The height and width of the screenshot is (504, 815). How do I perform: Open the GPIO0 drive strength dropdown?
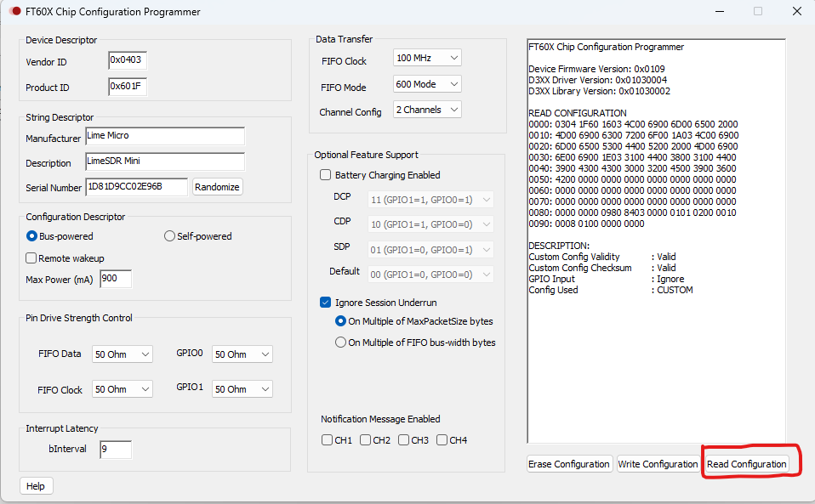click(242, 354)
